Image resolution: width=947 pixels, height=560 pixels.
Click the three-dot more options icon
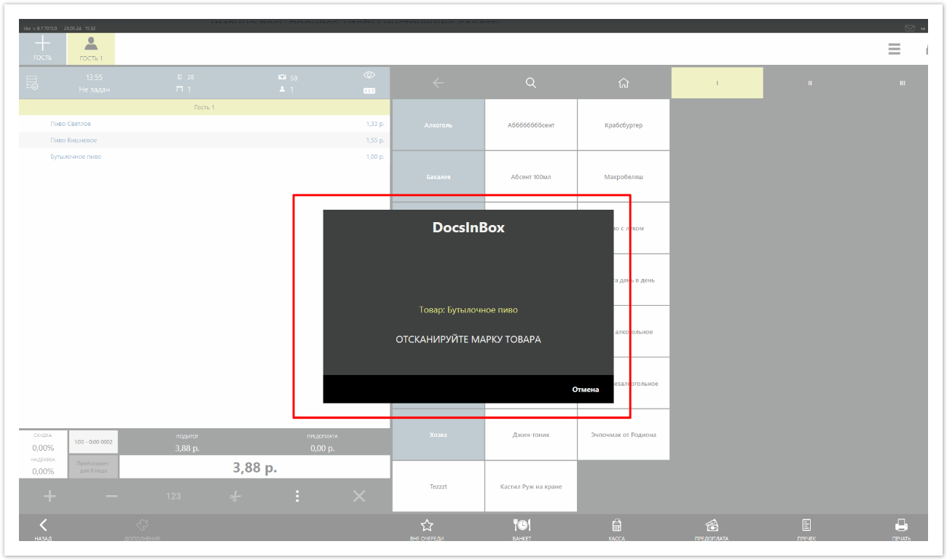(297, 496)
